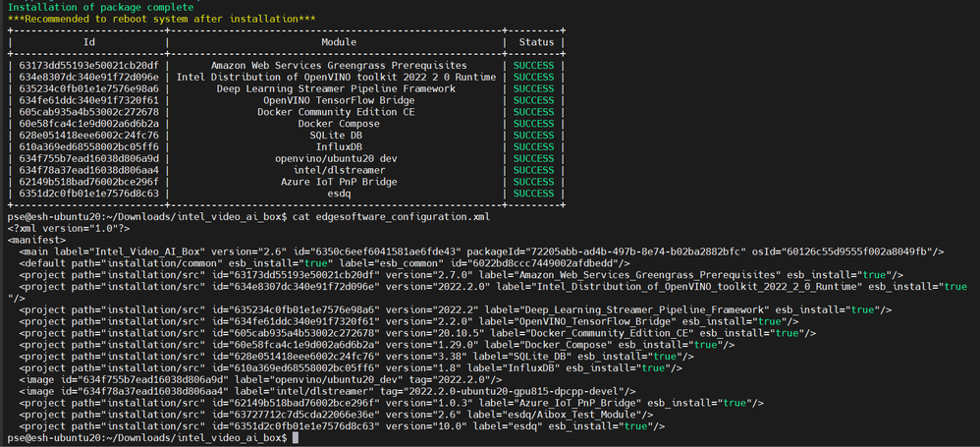
Task: Click the "Installation of package complete" message
Action: (100, 8)
